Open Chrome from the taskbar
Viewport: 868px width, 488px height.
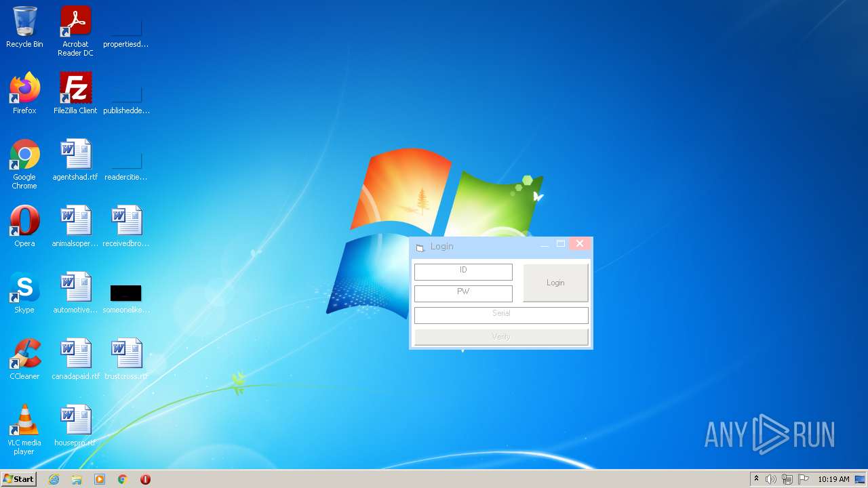[123, 479]
